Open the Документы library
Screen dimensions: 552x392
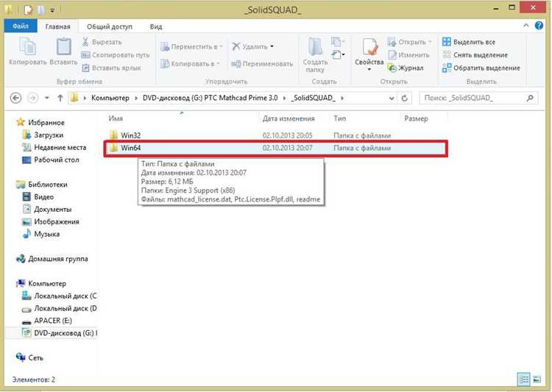(52, 210)
